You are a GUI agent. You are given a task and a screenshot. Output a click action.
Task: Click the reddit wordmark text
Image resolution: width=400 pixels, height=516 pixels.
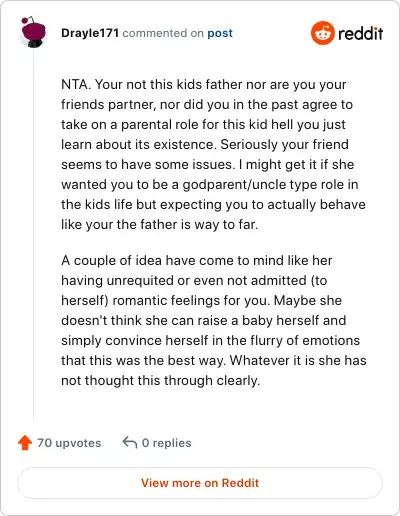(361, 33)
